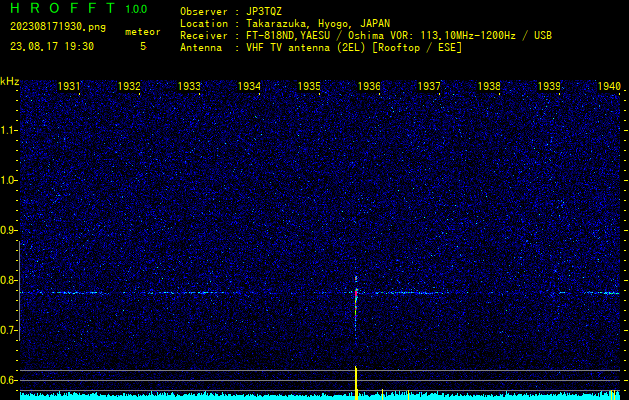
Task: Click the kHz axis unit label
Action: 9,81
